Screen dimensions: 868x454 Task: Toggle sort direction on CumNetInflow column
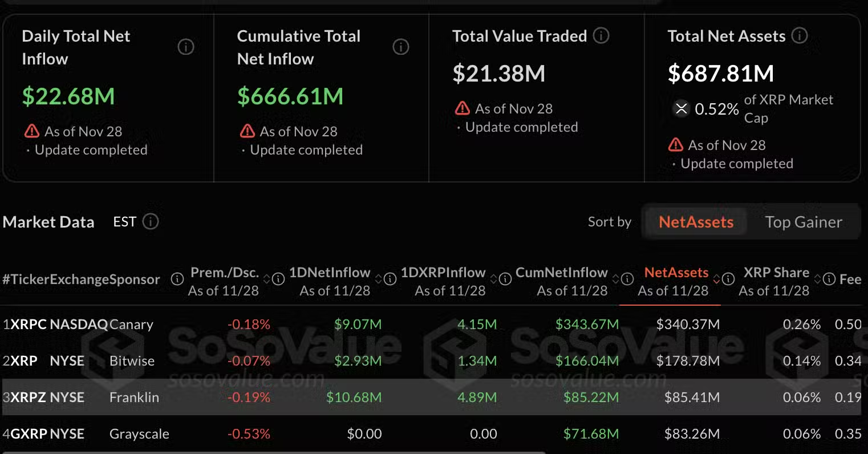(x=615, y=279)
